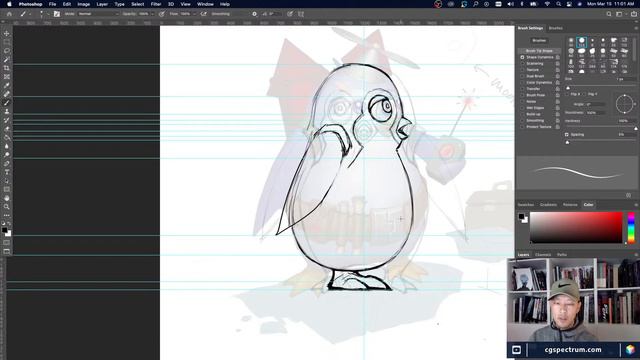The height and width of the screenshot is (360, 640).
Task: Select the Brush Tip Shape section
Action: click(539, 51)
